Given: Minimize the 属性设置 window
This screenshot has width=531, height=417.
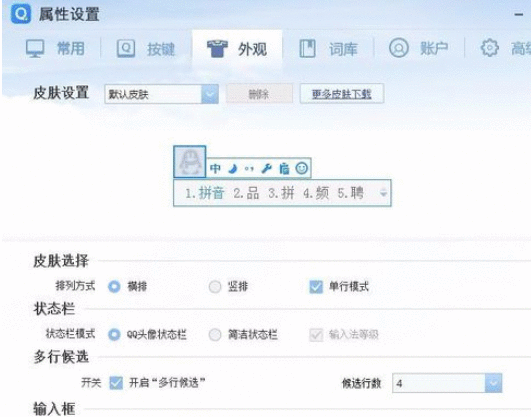Looking at the screenshot, I should [x=518, y=14].
